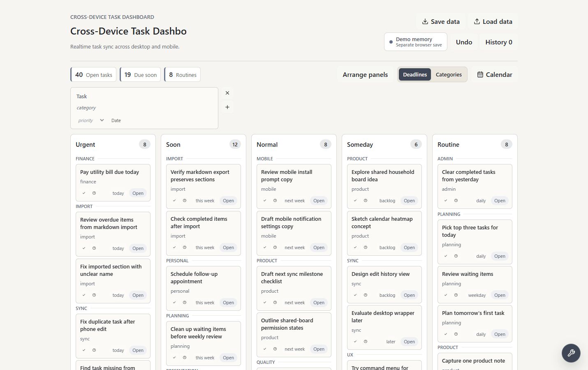The height and width of the screenshot is (370, 588).
Task: Click the Save data button
Action: pos(441,21)
